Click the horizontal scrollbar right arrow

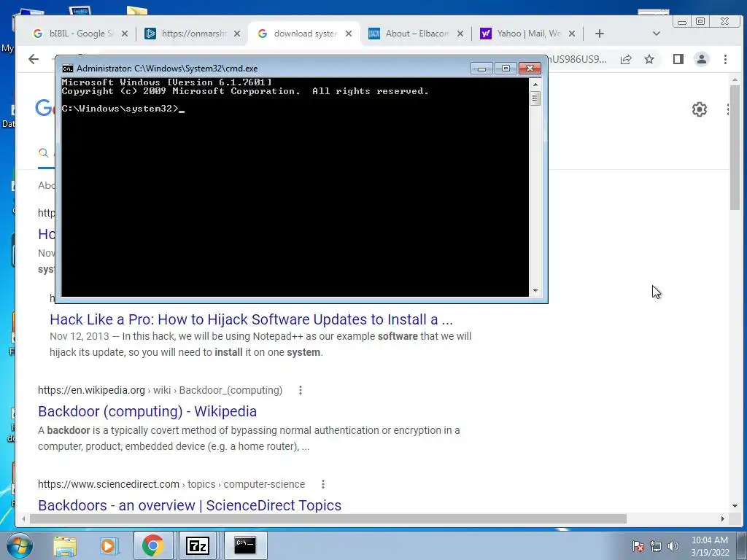click(x=723, y=518)
